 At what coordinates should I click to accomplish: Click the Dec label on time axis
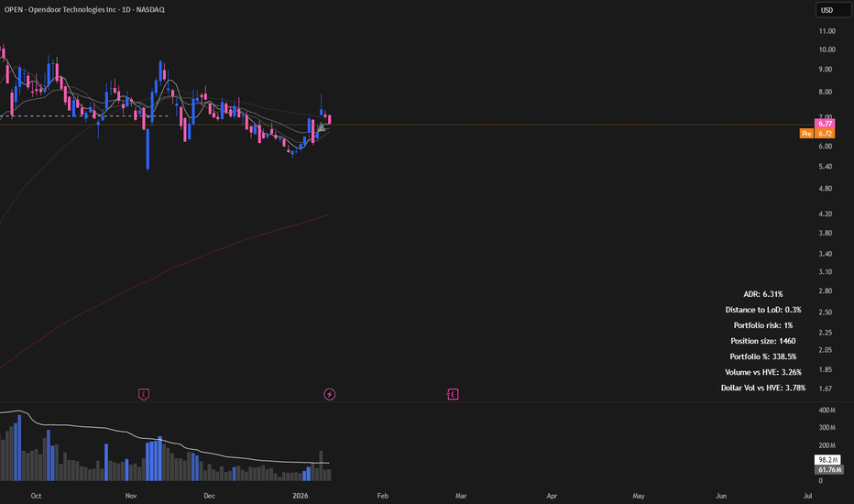tap(209, 496)
